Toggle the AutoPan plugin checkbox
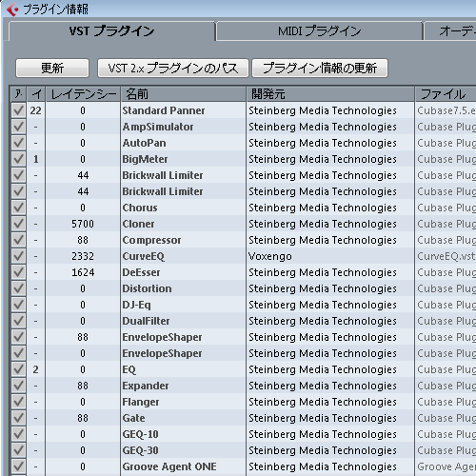 click(x=18, y=143)
